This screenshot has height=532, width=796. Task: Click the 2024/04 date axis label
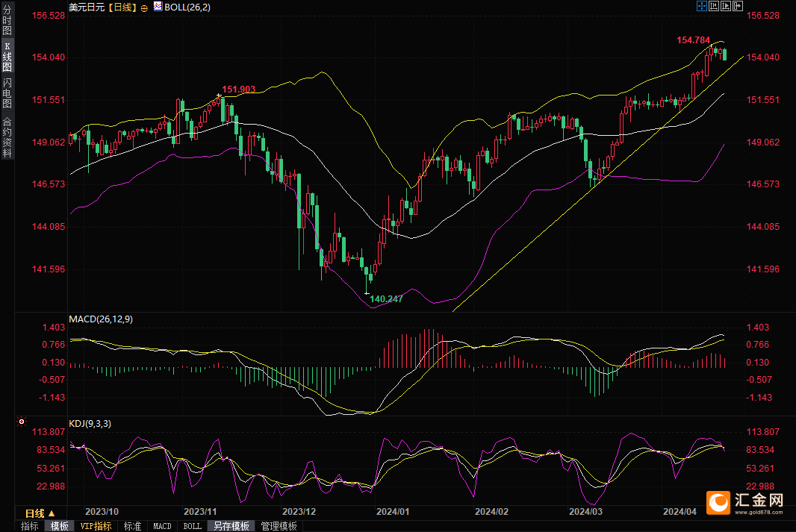(x=680, y=511)
